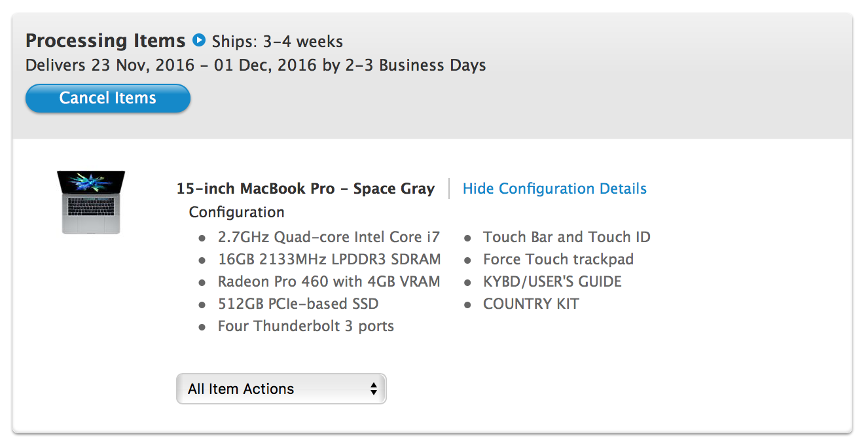This screenshot has height=445, width=868.
Task: Select the COUNTRY KIT entry
Action: coord(531,304)
